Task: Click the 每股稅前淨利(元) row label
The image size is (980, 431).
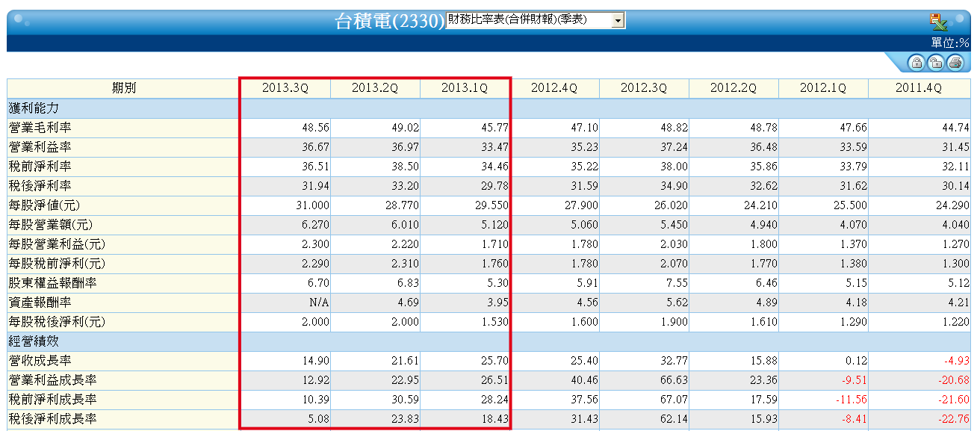Action: point(57,264)
